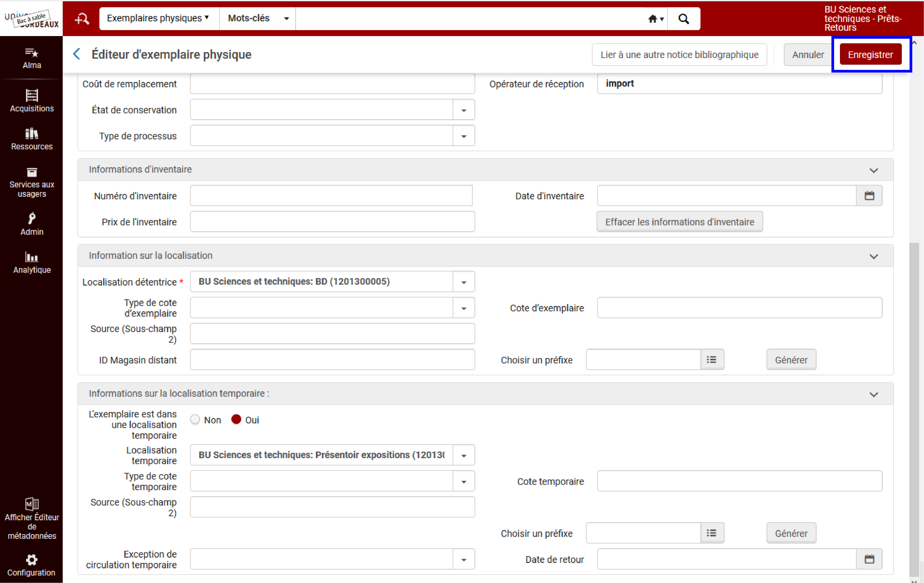Open the Configuration gear icon
924x583 pixels.
pyautogui.click(x=32, y=560)
